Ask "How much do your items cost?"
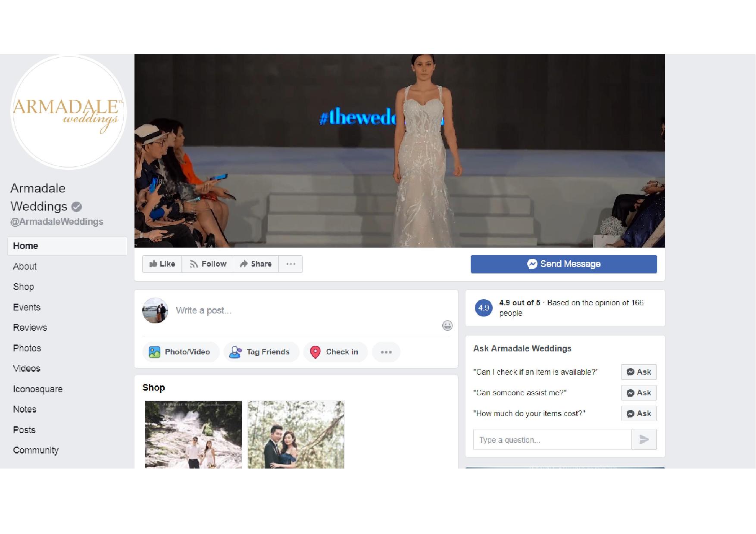 pyautogui.click(x=639, y=413)
